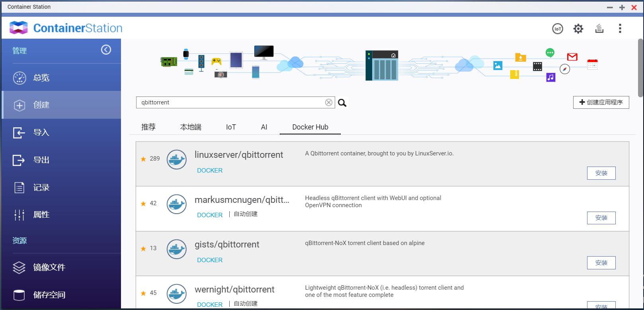Image resolution: width=644 pixels, height=310 pixels.
Task: Click 创建应用程序 button
Action: [x=601, y=102]
